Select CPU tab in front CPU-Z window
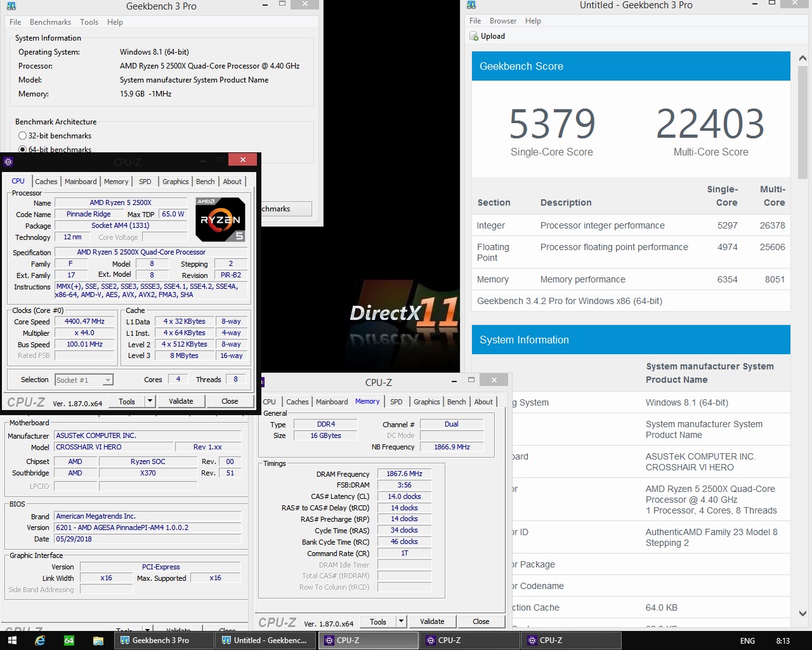The height and width of the screenshot is (650, 812). 18,181
